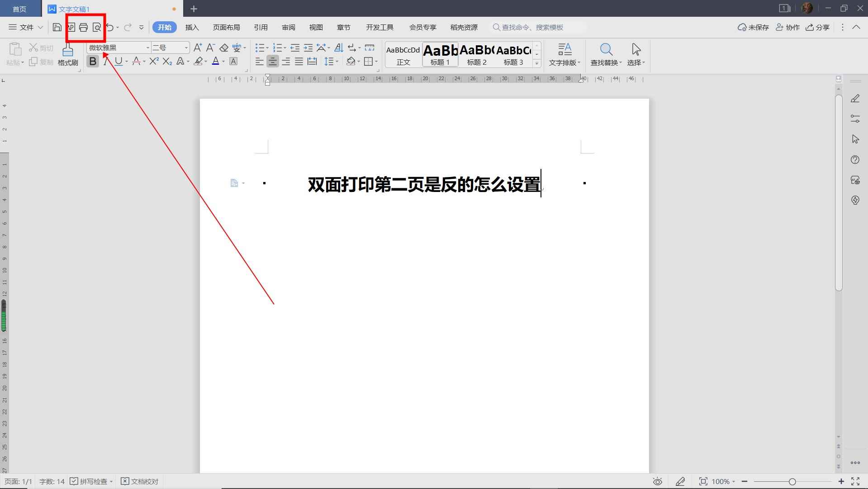Click the 分享 share button
Viewport: 868px width, 489px height.
click(x=818, y=27)
